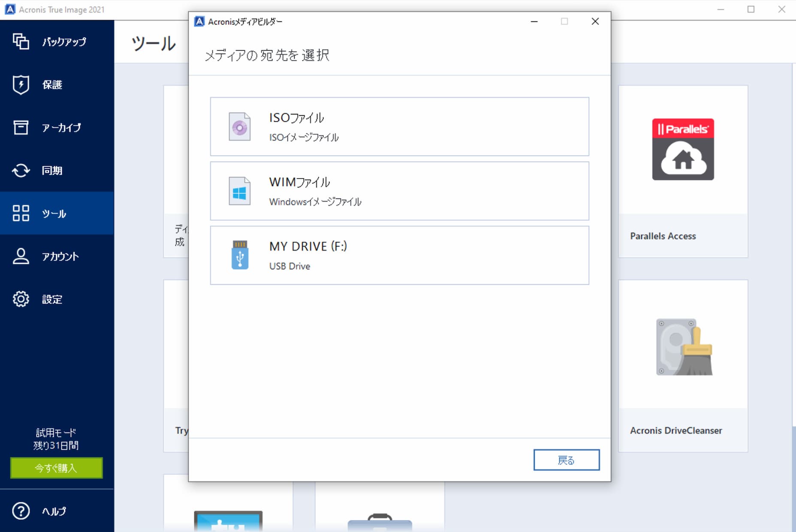Choose ISOファイル as media destination
Viewport: 796px width, 532px height.
(399, 126)
